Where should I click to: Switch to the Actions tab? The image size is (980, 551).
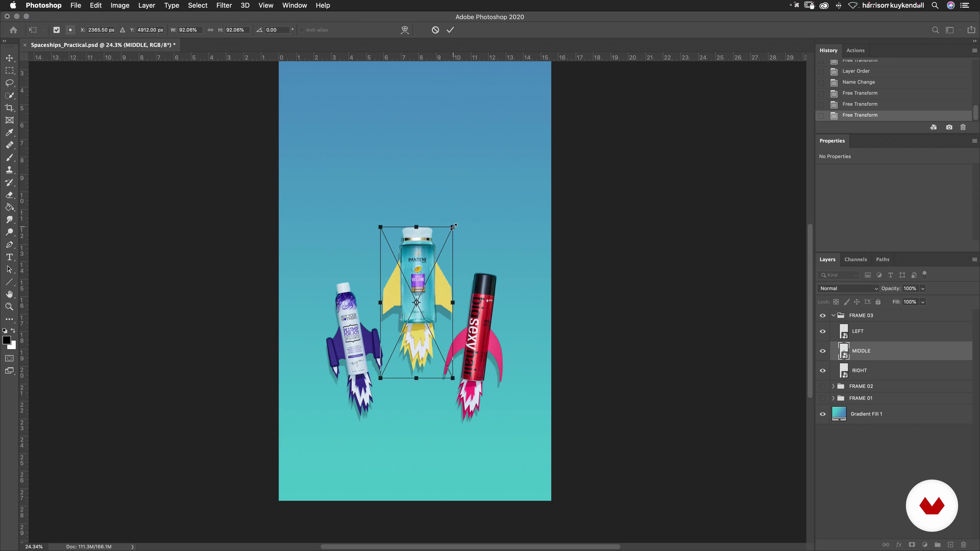855,50
